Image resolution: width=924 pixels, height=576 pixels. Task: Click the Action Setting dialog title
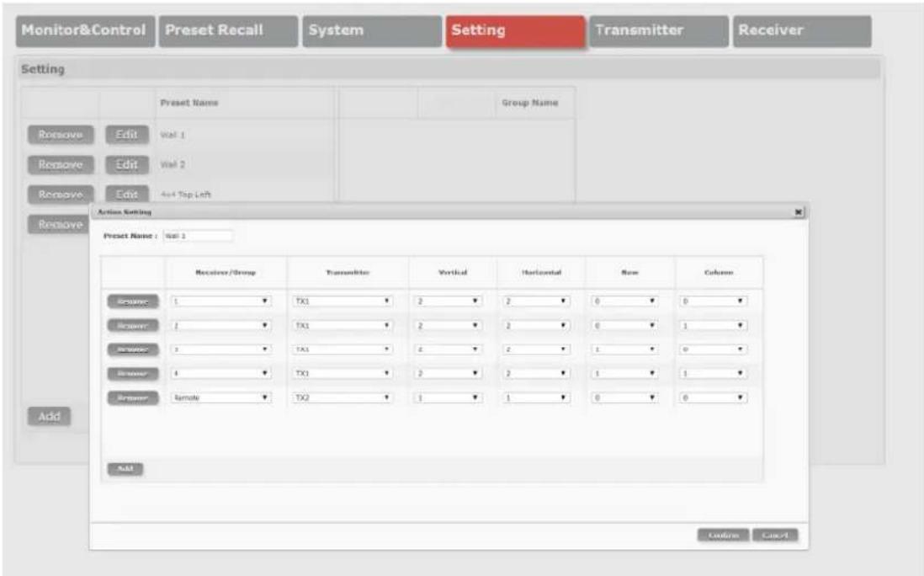tap(125, 211)
